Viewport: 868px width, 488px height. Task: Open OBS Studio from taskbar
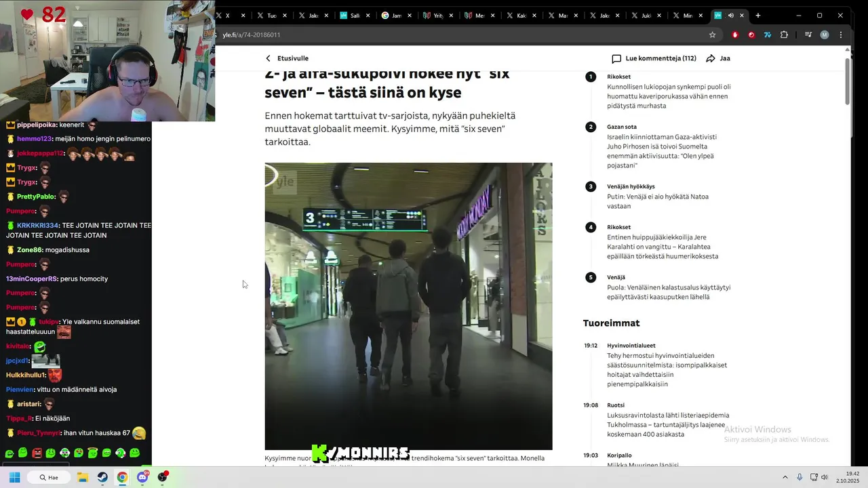[x=162, y=477]
